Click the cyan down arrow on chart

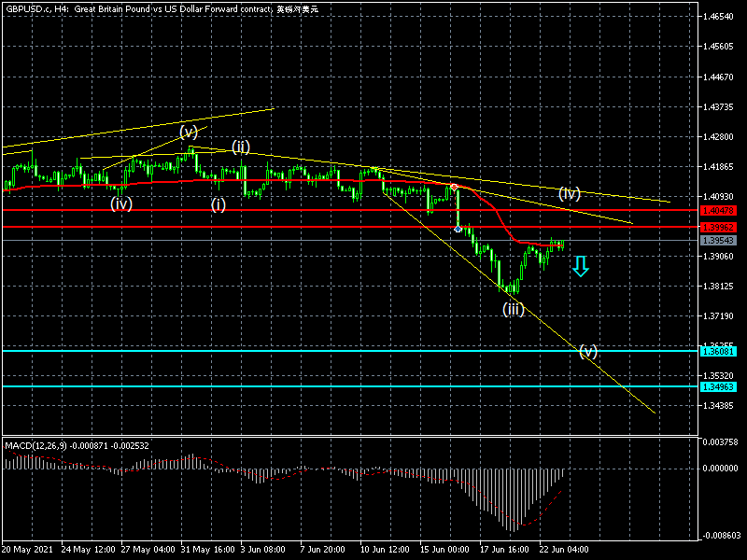580,266
